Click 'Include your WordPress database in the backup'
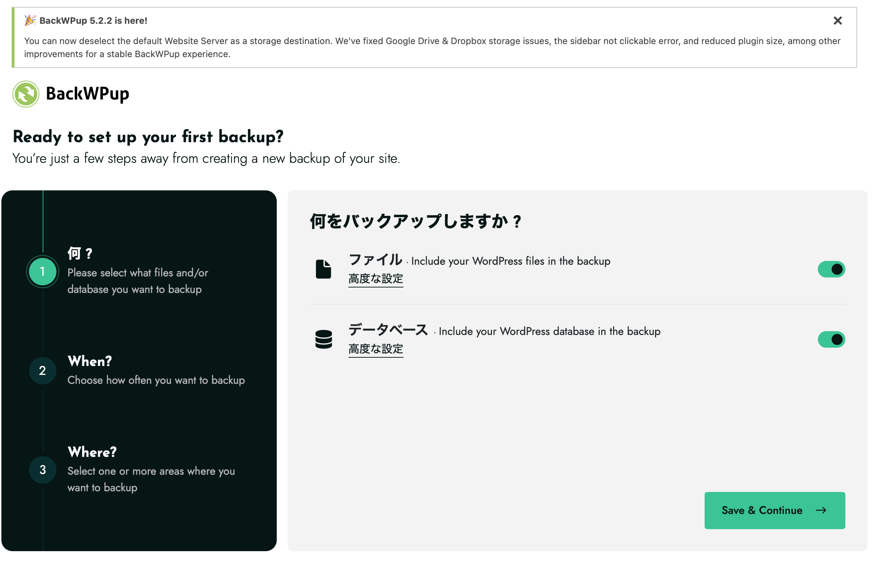 coord(550,332)
